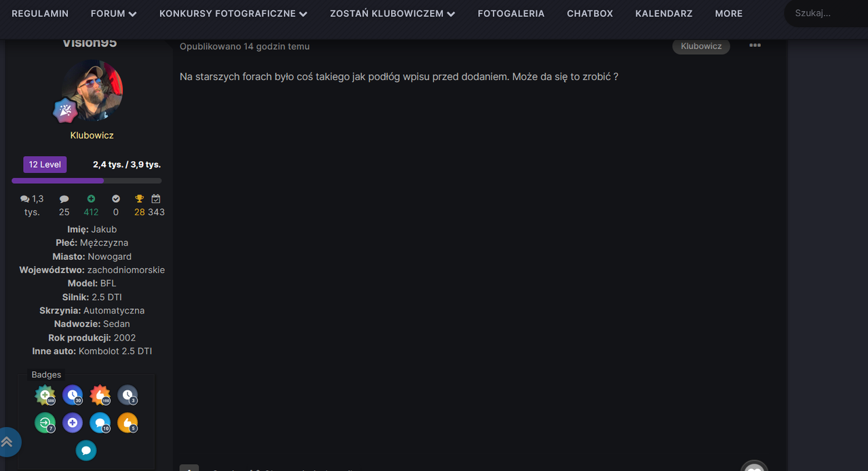
Task: Click the gold trophy icon in stats
Action: [x=140, y=199]
